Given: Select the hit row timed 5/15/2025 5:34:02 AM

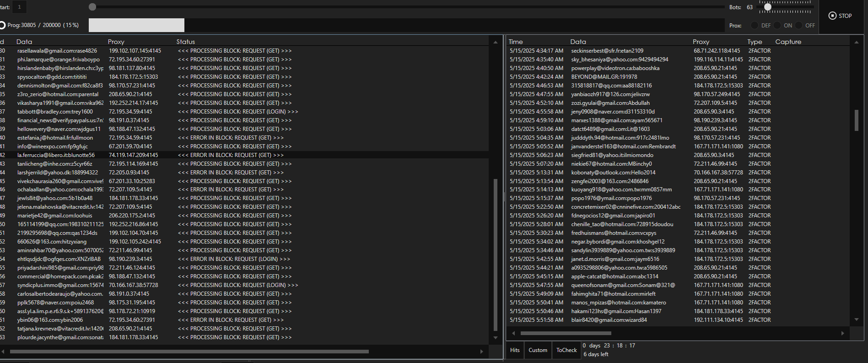Looking at the screenshot, I should pos(678,242).
